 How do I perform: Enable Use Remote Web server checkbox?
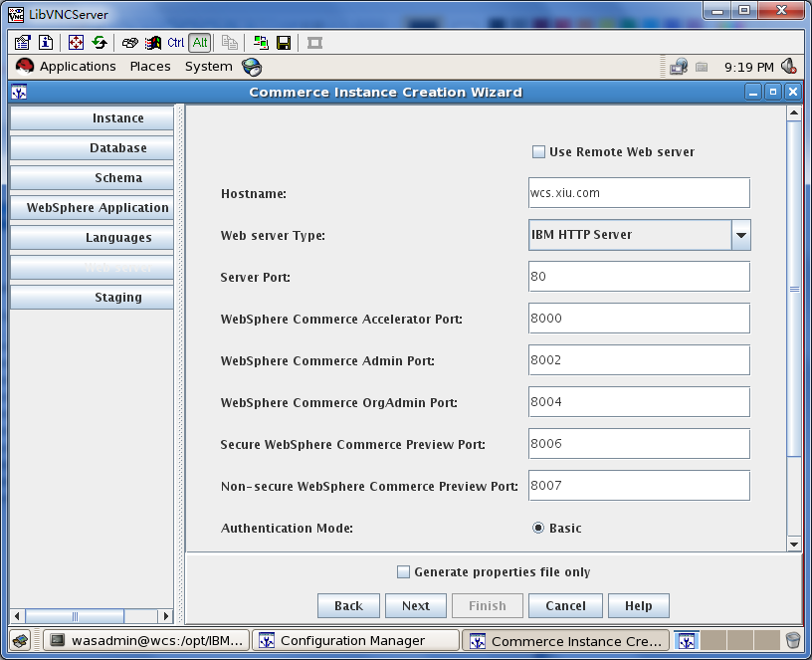pyautogui.click(x=538, y=151)
